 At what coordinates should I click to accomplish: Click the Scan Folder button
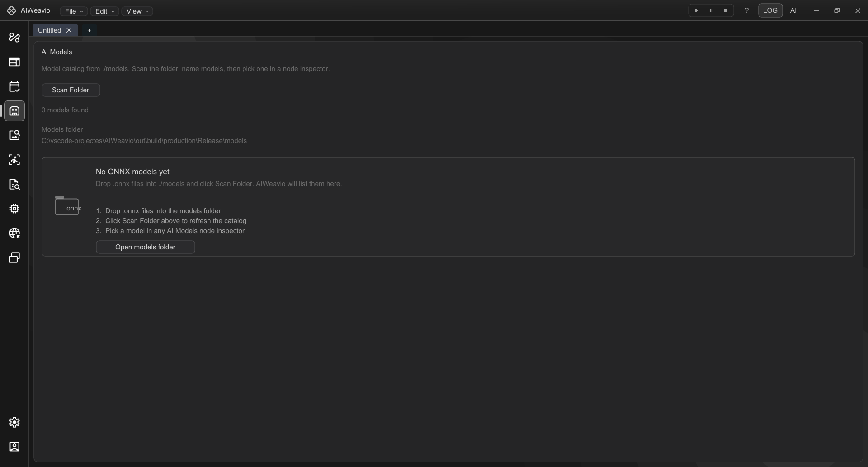coord(71,90)
